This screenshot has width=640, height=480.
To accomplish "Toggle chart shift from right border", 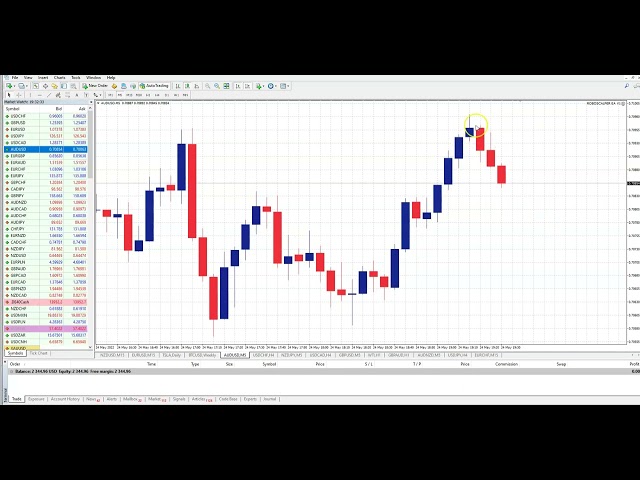I will (x=248, y=86).
